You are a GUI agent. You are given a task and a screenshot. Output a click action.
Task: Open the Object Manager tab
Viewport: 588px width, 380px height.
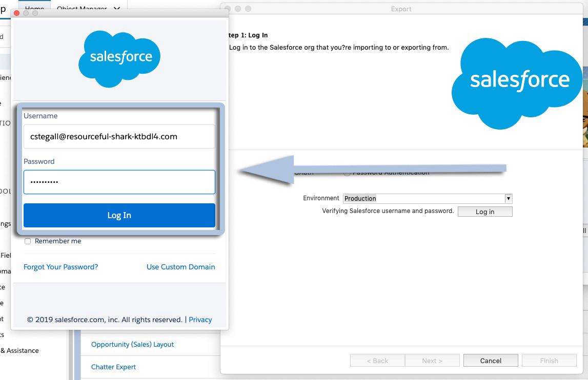point(82,9)
